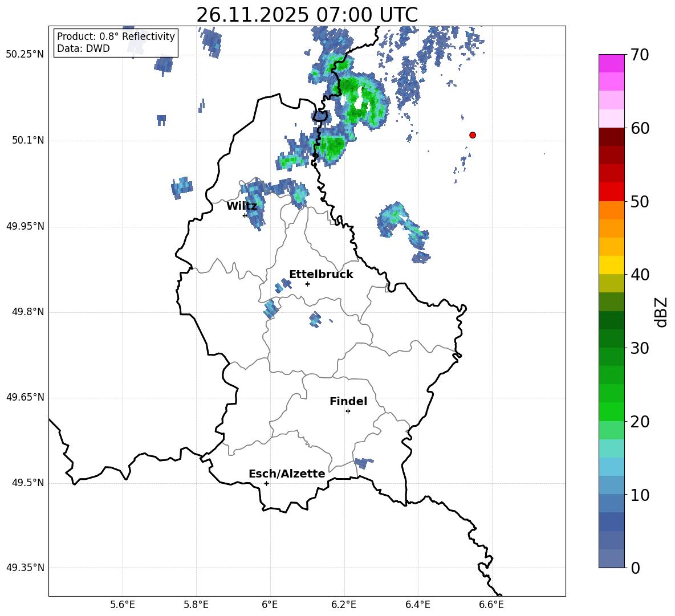Click the title '26.11.2025 07:00 UTC'
Screen dimensions: 675x616
tap(307, 15)
